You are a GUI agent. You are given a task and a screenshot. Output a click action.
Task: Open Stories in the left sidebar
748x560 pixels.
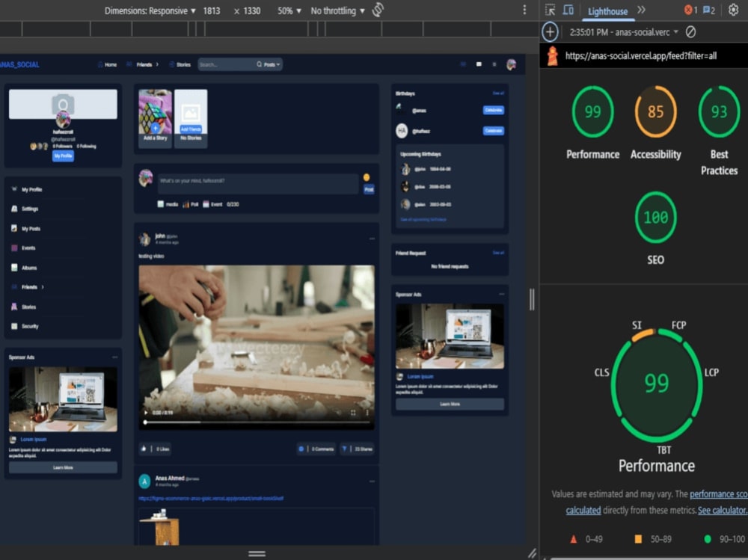pos(23,307)
